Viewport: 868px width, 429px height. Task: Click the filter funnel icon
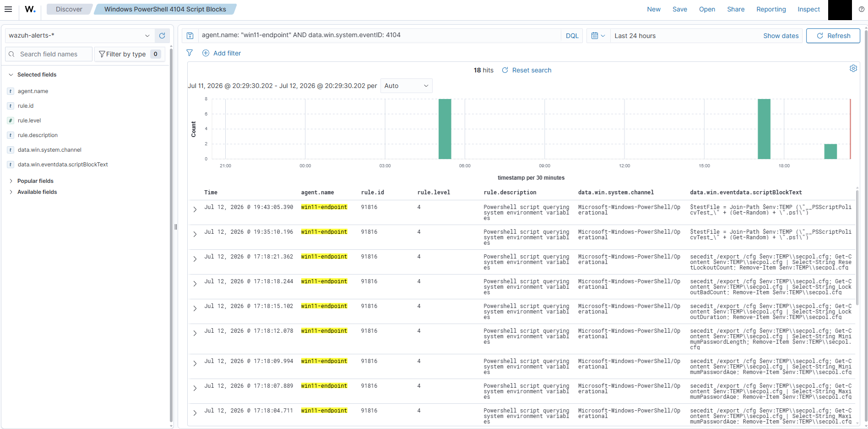190,53
